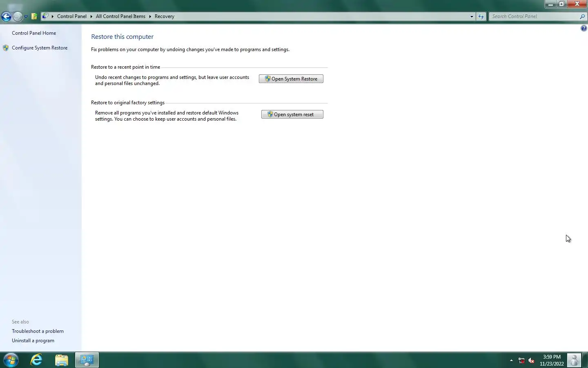Click the Recovery icon in address bar
This screenshot has width=588, height=368.
pyautogui.click(x=45, y=16)
